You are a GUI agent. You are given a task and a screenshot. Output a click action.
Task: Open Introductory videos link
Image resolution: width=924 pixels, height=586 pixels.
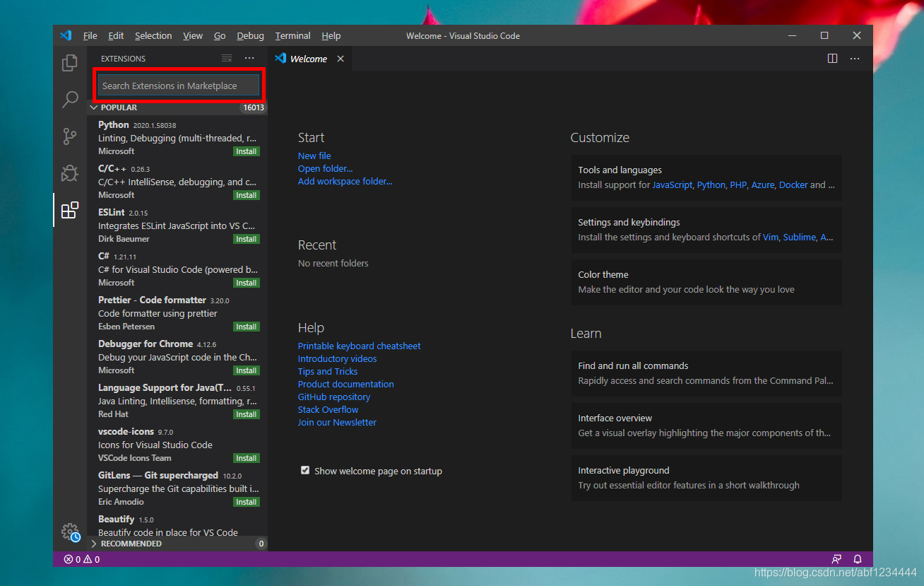[x=337, y=358]
